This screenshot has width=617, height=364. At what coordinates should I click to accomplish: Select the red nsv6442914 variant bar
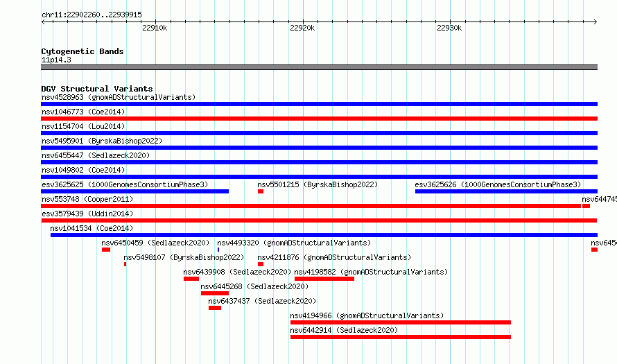401,337
